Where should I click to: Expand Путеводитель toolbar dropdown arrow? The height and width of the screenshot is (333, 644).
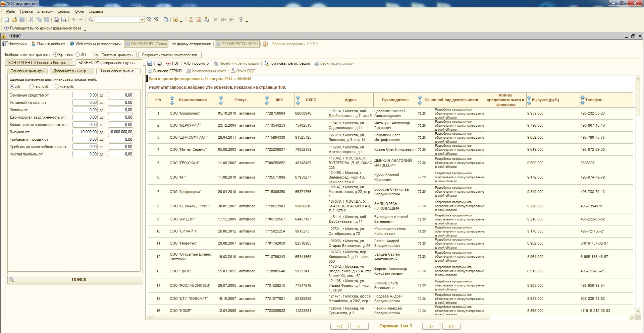pyautogui.click(x=85, y=30)
